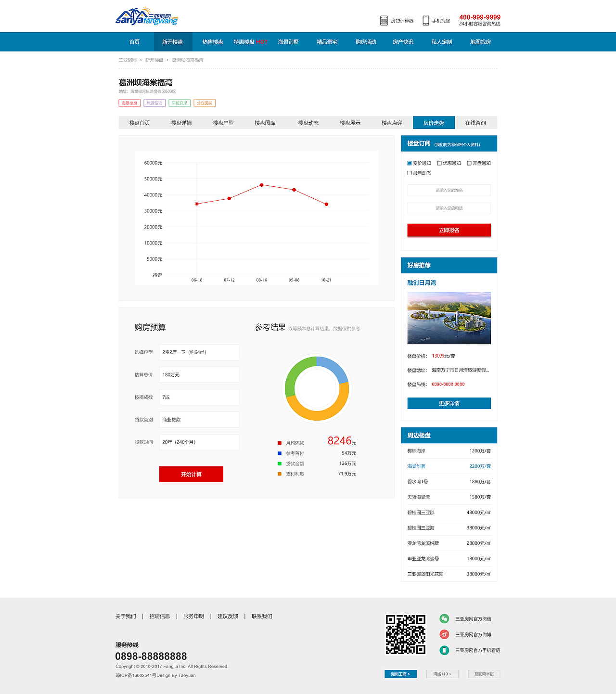
Task: Click the WeChat official account icon
Action: click(x=444, y=619)
